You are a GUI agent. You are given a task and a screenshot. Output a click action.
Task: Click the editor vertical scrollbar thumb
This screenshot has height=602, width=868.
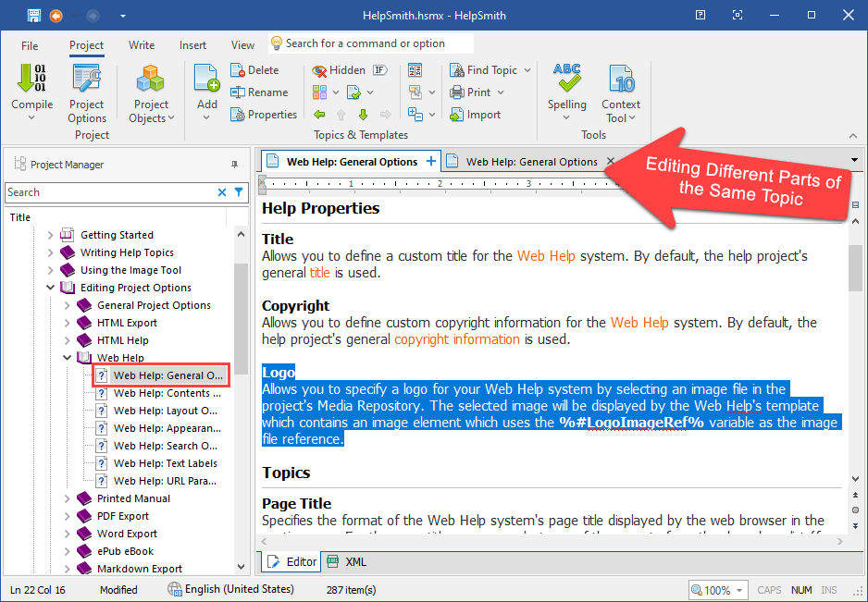[x=855, y=268]
